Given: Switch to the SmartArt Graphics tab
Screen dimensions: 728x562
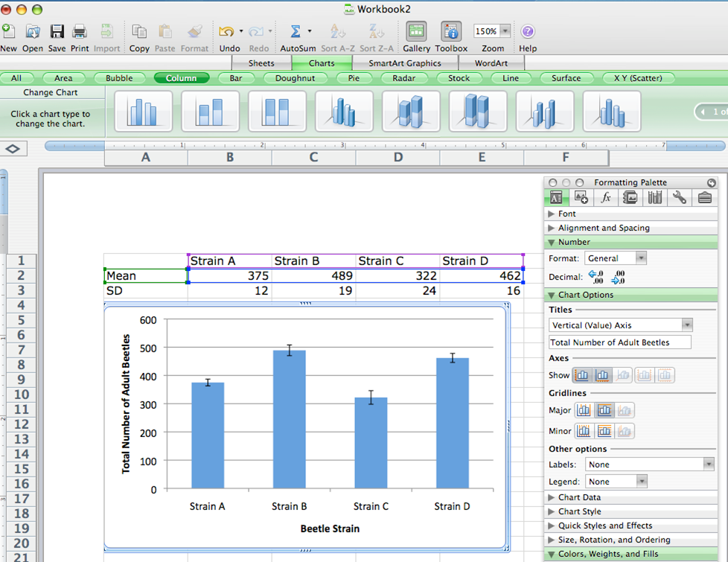Looking at the screenshot, I should click(x=404, y=63).
